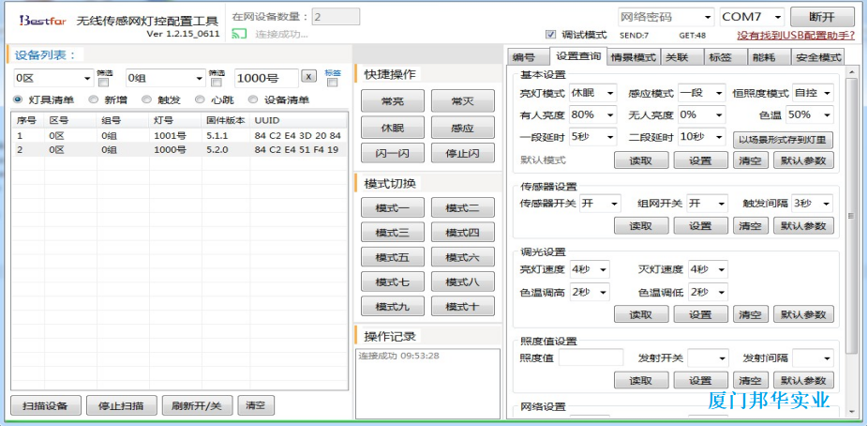Open the 没有找到USB配置助手? link
This screenshot has width=868, height=426.
(796, 35)
